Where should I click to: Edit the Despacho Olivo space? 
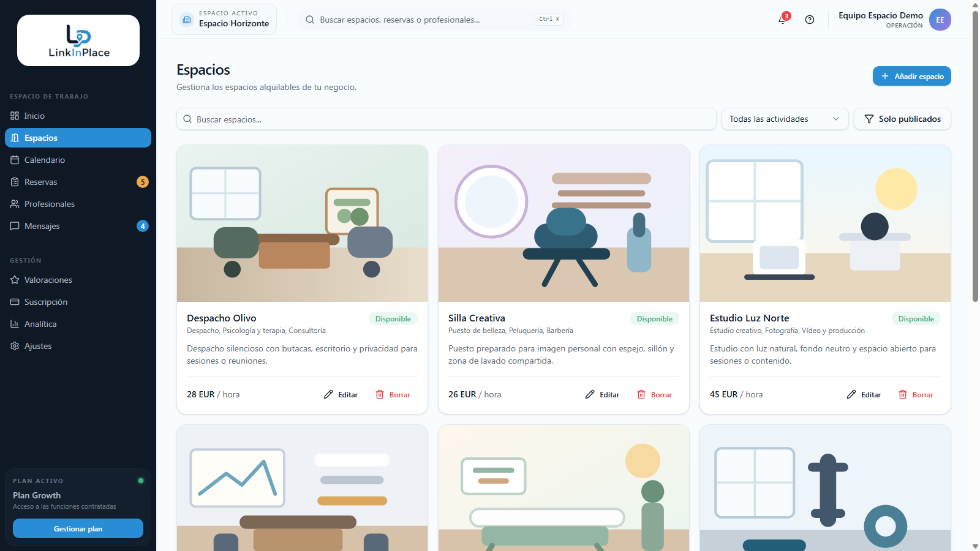341,395
